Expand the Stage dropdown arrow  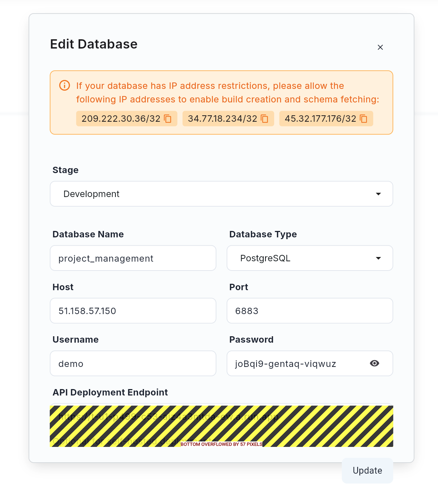[378, 194]
